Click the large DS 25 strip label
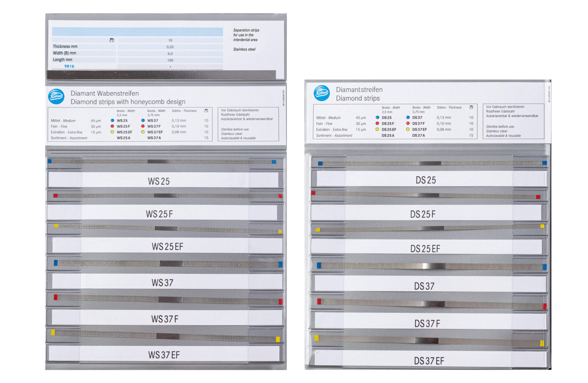 426,180
